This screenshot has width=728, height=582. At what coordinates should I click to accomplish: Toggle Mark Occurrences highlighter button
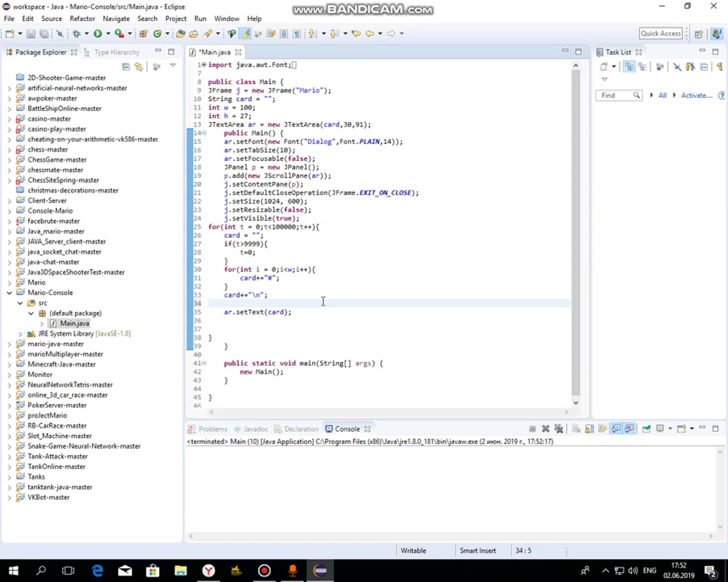[245, 33]
